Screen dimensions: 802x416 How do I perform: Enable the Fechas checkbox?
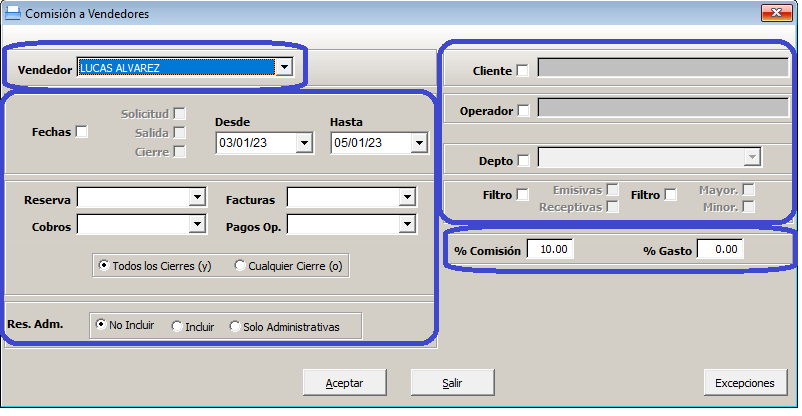81,132
